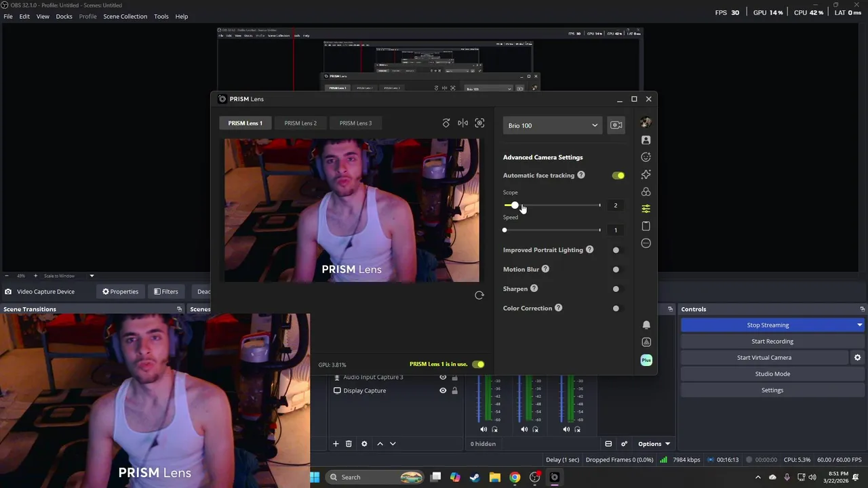
Task: Hide Display Capture source with eye icon
Action: pyautogui.click(x=443, y=391)
